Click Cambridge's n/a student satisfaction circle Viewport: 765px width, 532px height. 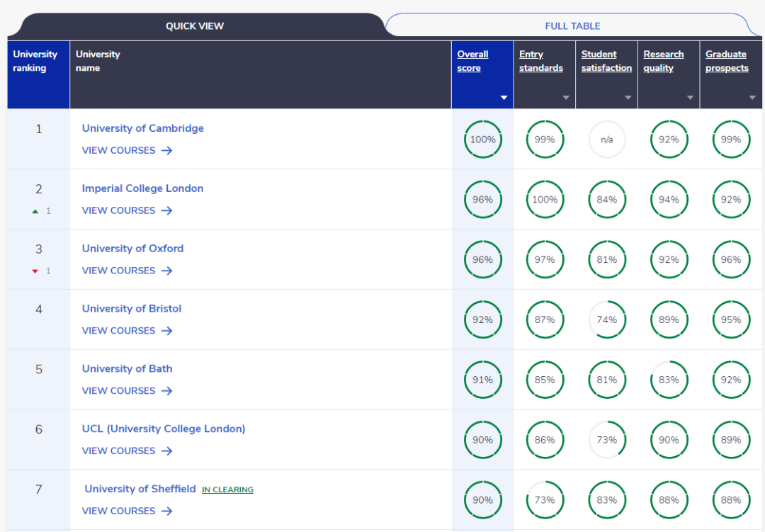point(607,140)
